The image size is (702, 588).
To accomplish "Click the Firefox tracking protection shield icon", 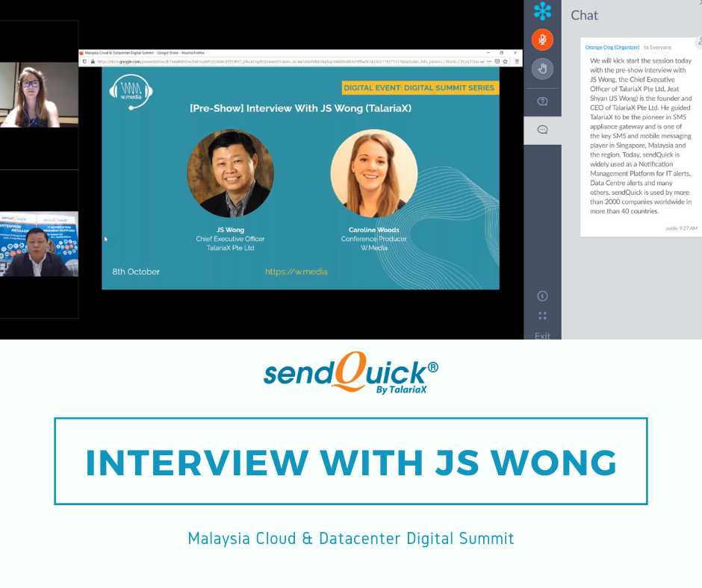I will pyautogui.click(x=84, y=62).
